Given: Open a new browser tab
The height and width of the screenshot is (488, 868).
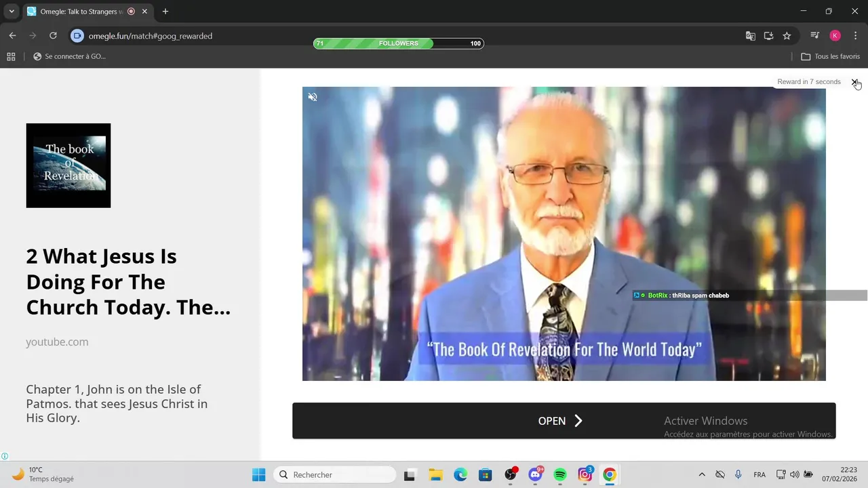Looking at the screenshot, I should 165,12.
